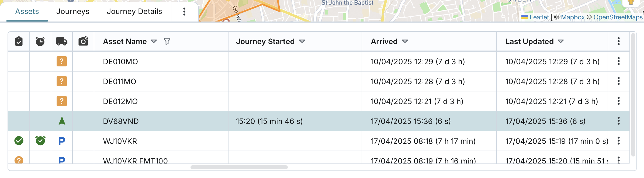Switch to the Journeys tab
The image size is (644, 178).
(x=73, y=12)
